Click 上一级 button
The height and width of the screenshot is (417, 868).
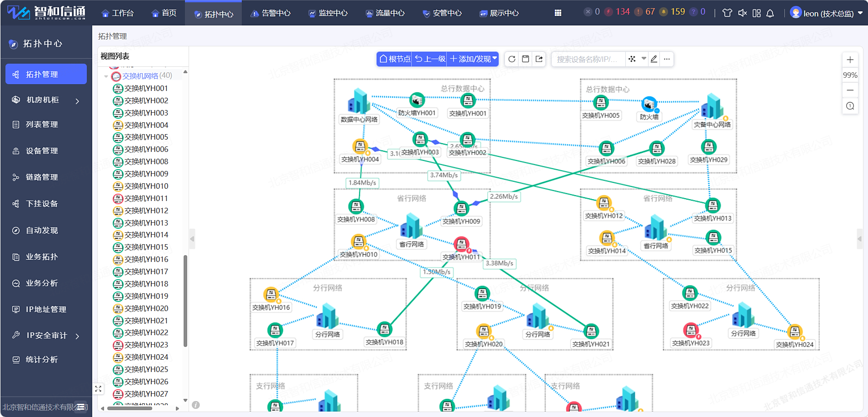(x=429, y=59)
